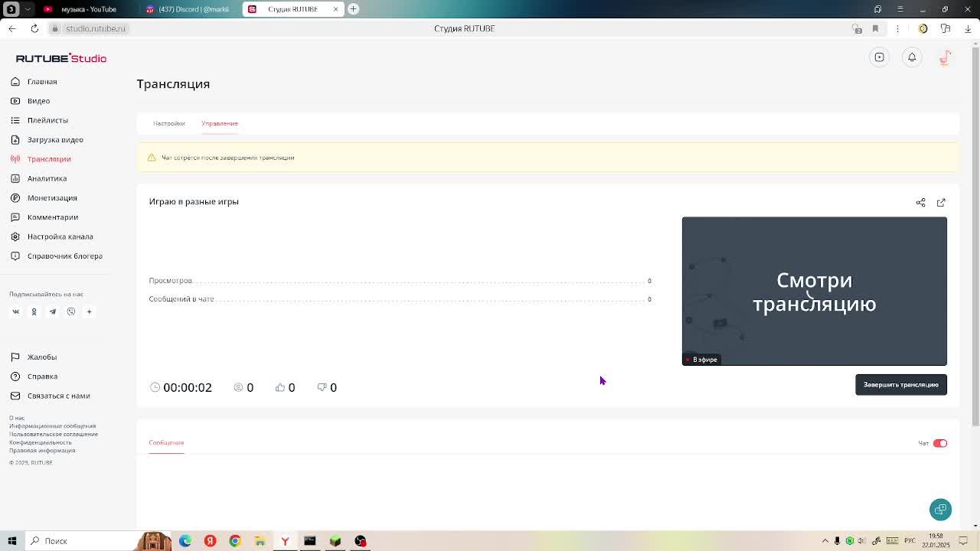Open the yellow circle extension icon
The image size is (980, 551).
[923, 28]
